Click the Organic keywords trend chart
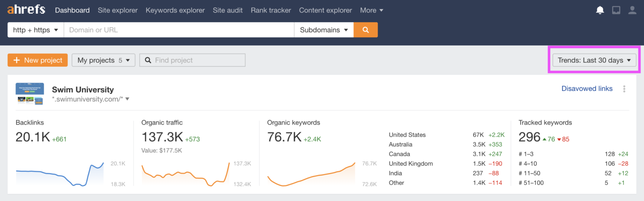This screenshot has height=201, width=644. [311, 174]
